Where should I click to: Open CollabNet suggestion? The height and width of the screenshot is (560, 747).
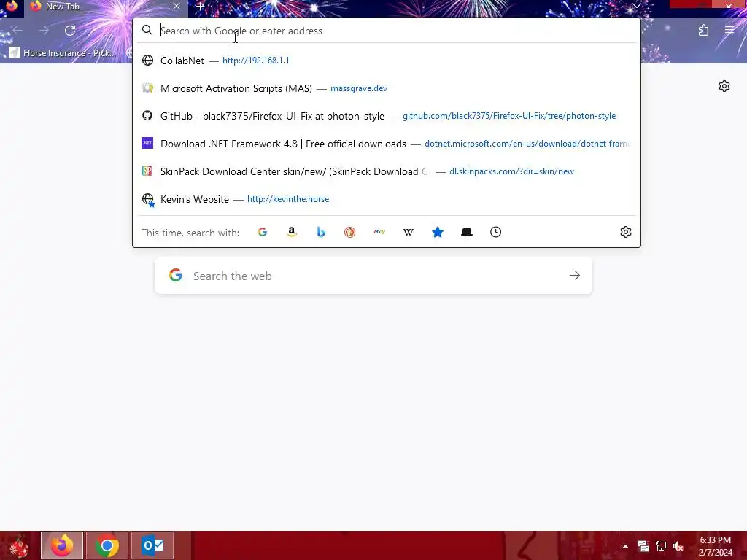click(x=387, y=61)
